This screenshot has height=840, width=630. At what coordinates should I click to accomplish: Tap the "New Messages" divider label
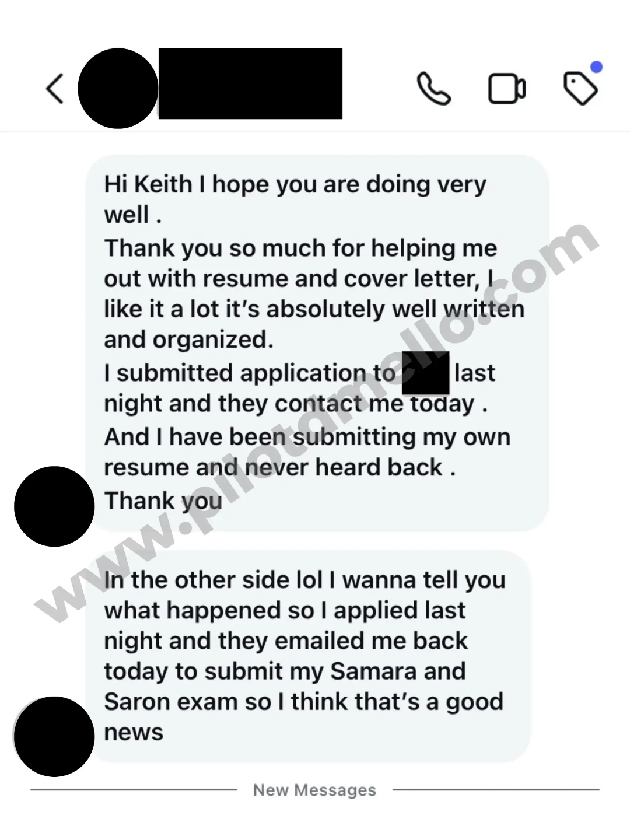[x=314, y=790]
